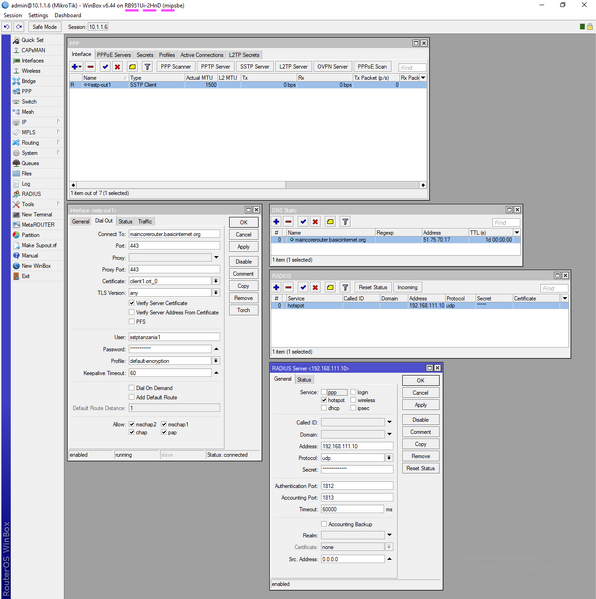The image size is (596, 599).
Task: Open the Profile dropdown
Action: (216, 361)
